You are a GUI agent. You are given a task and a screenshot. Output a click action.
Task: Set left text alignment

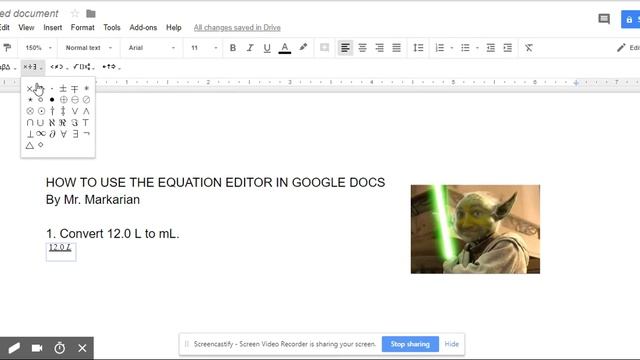(x=345, y=48)
